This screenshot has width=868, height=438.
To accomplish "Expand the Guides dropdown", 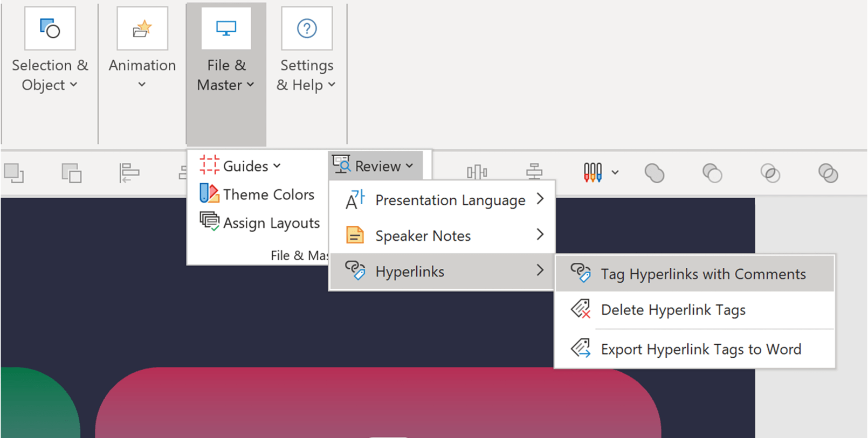I will [x=240, y=166].
